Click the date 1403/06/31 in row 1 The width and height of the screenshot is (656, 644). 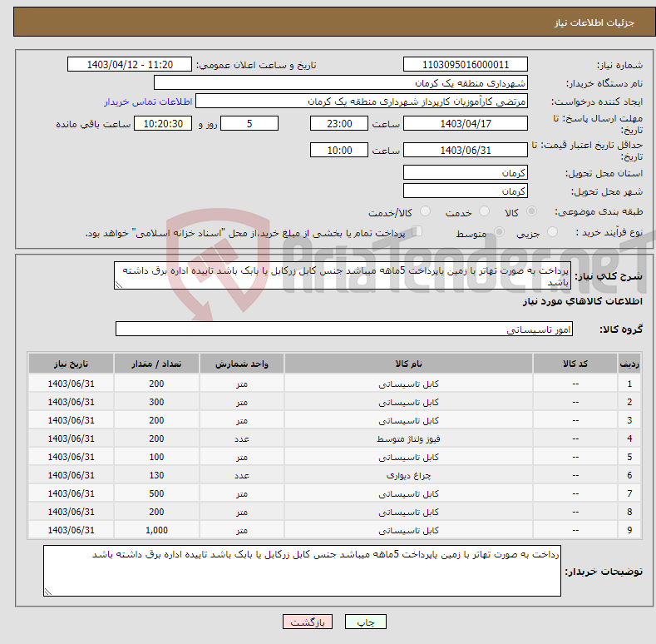tap(72, 384)
